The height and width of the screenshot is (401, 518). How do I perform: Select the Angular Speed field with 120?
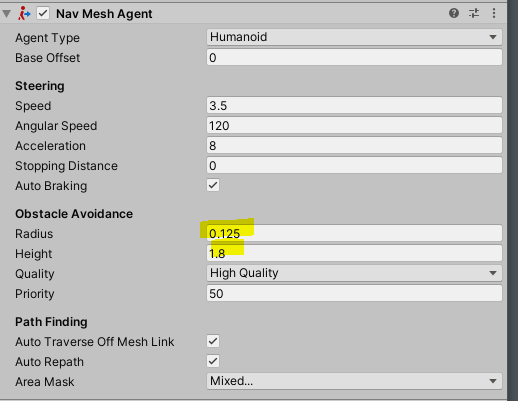(354, 126)
